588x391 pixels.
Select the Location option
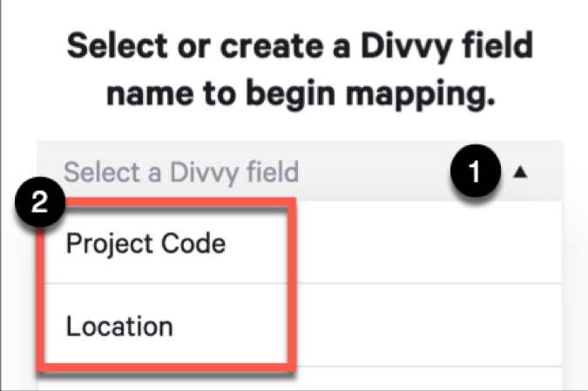click(x=120, y=327)
